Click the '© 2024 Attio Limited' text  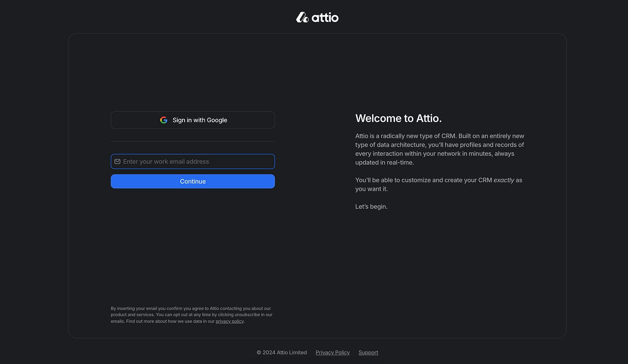282,352
